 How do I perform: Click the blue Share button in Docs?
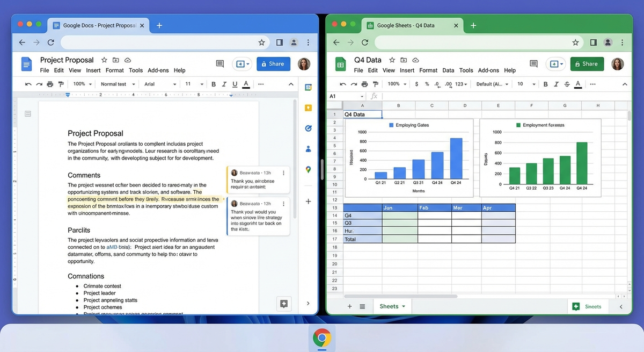pyautogui.click(x=273, y=64)
